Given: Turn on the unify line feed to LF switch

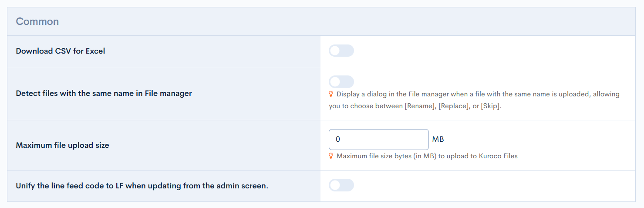Looking at the screenshot, I should (341, 185).
